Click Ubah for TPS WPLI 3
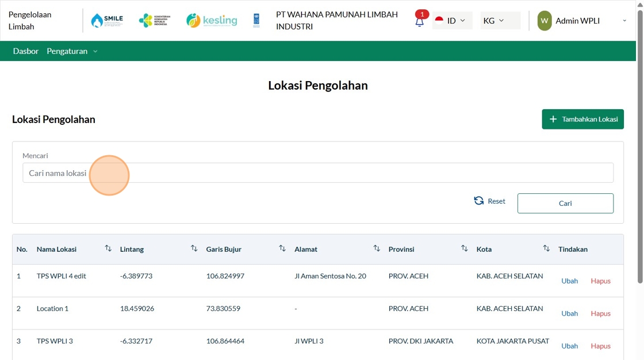The image size is (644, 360). tap(570, 346)
